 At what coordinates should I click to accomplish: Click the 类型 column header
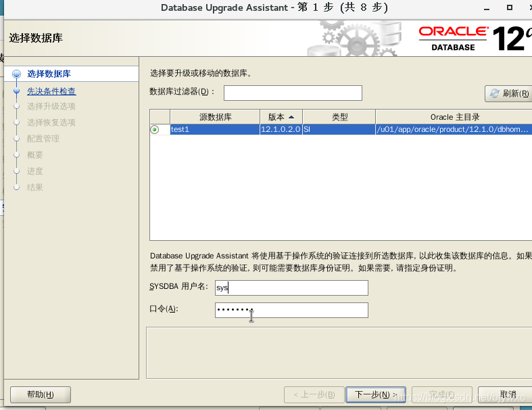(x=339, y=117)
